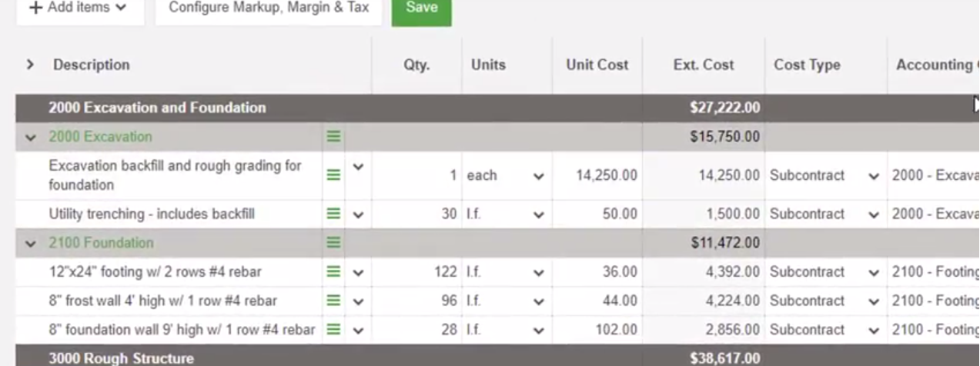The width and height of the screenshot is (980, 366).
Task: Open hamburger menu for 8" foundation wall row
Action: (x=333, y=330)
